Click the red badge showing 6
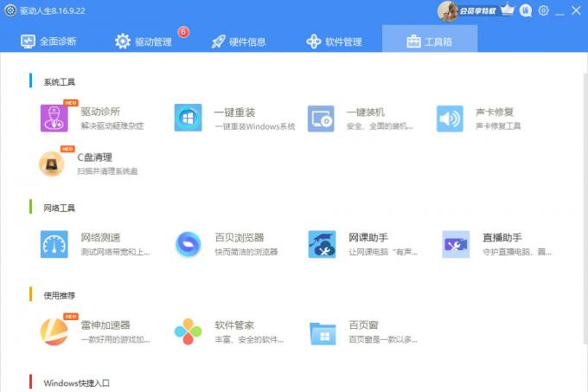The height and width of the screenshot is (392, 588). [183, 32]
